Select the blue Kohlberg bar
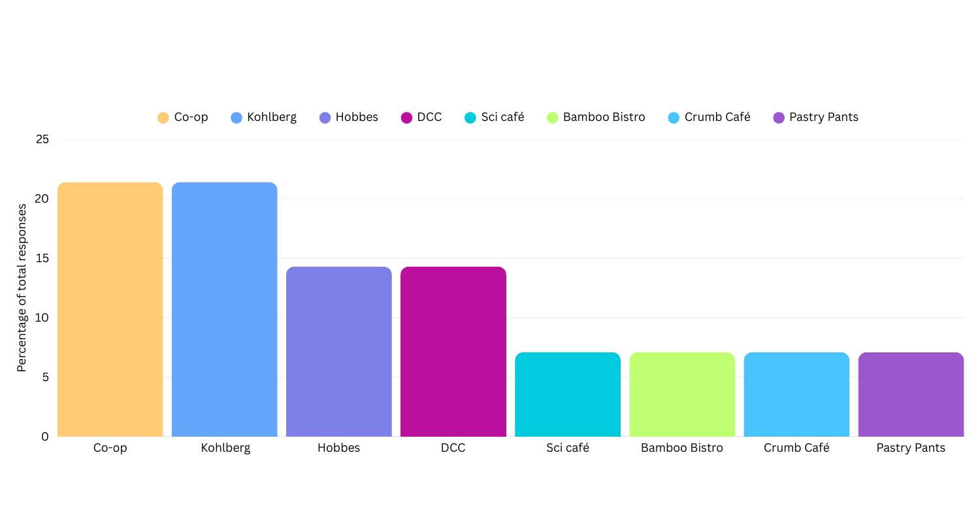Screen dimensions: 980x523 tap(225, 309)
